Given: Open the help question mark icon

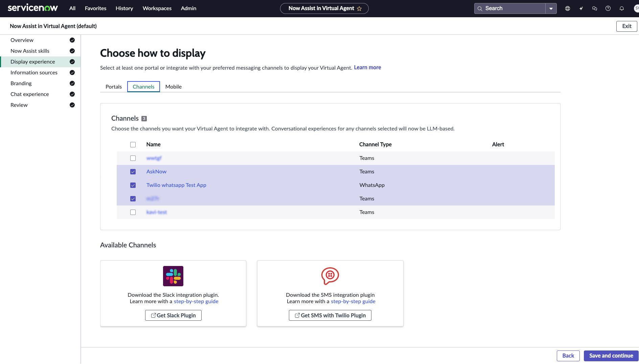Looking at the screenshot, I should [x=608, y=8].
